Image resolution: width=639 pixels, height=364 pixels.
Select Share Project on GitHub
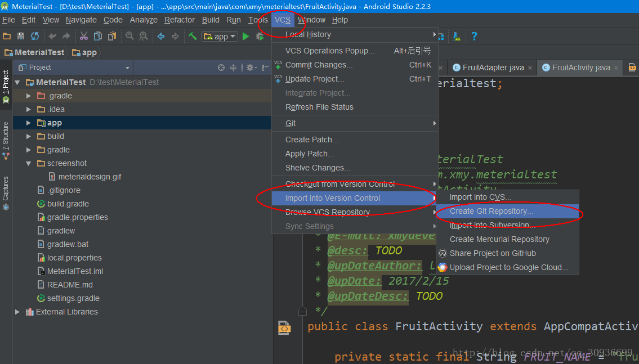point(507,253)
